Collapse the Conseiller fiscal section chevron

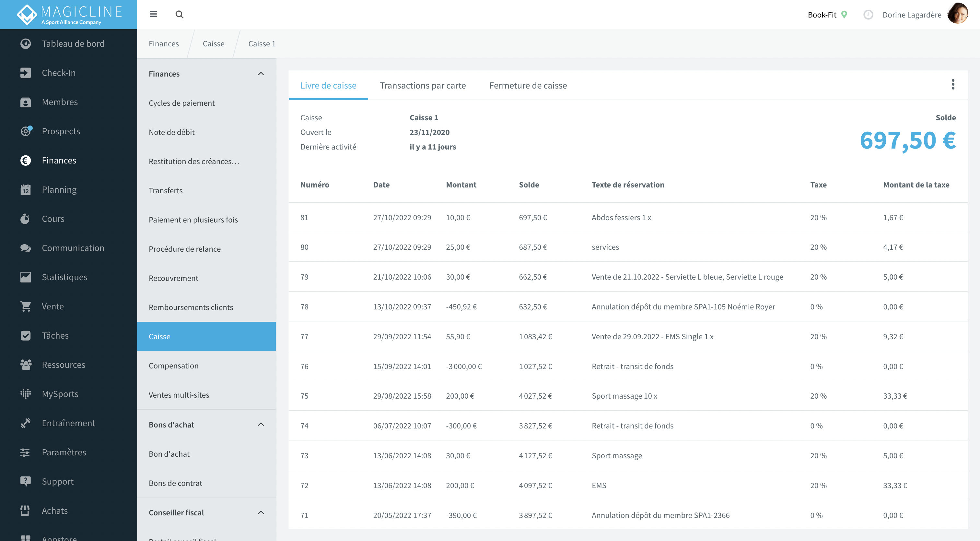261,512
